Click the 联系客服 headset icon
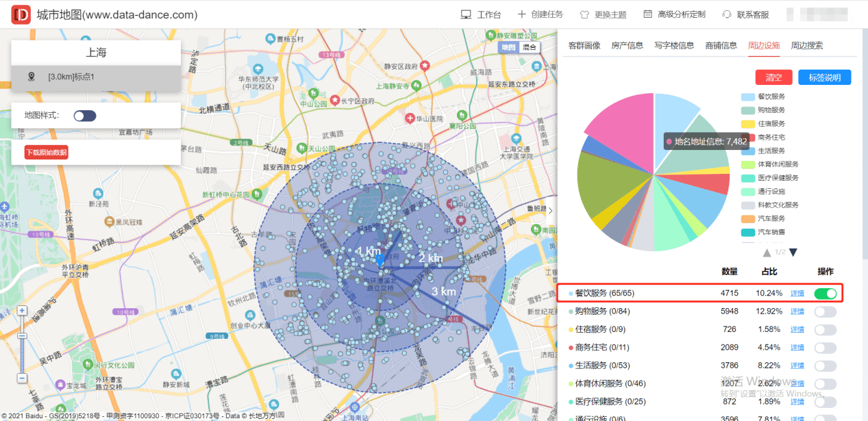The image size is (868, 421). pyautogui.click(x=727, y=14)
